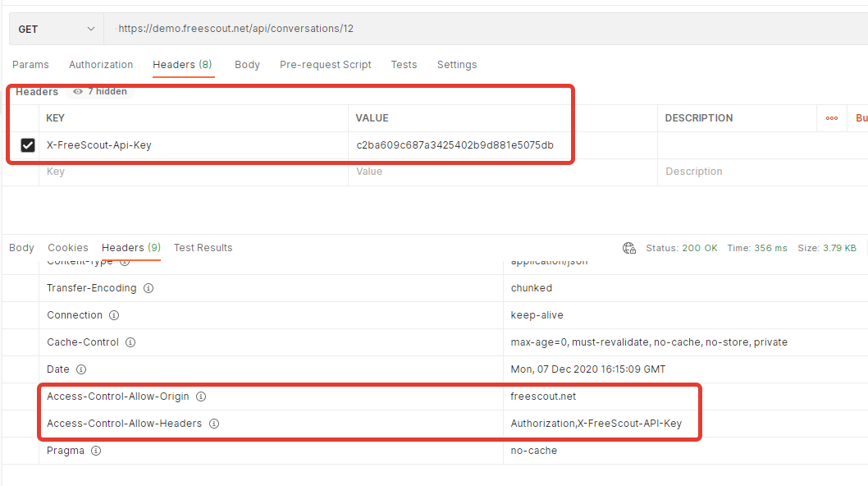
Task: Open the GET method dropdown
Action: (57, 29)
